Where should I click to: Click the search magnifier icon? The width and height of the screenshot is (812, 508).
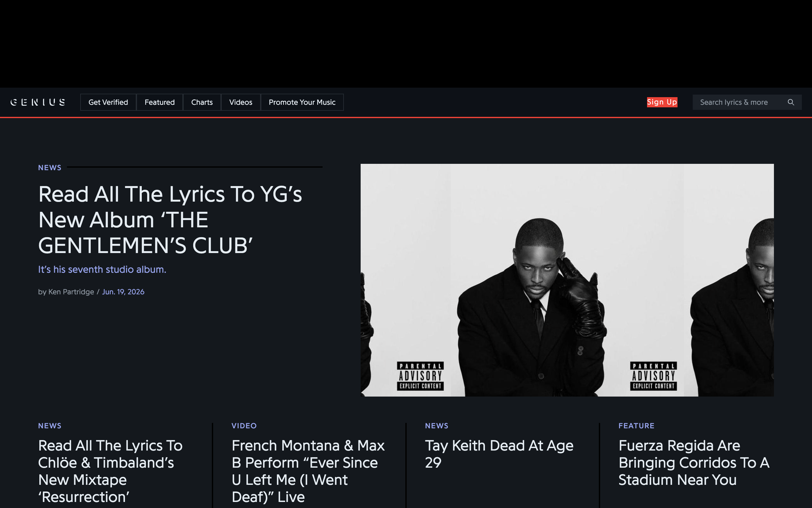pyautogui.click(x=791, y=102)
